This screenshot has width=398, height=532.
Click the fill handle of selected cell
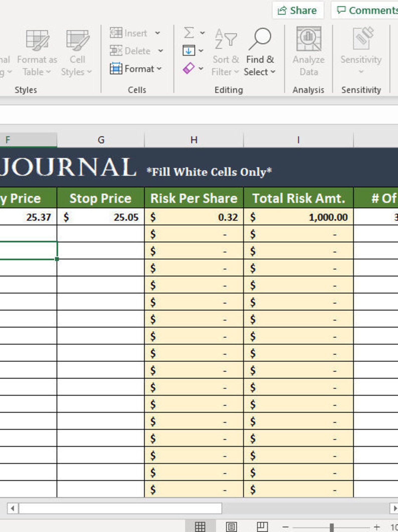point(57,259)
